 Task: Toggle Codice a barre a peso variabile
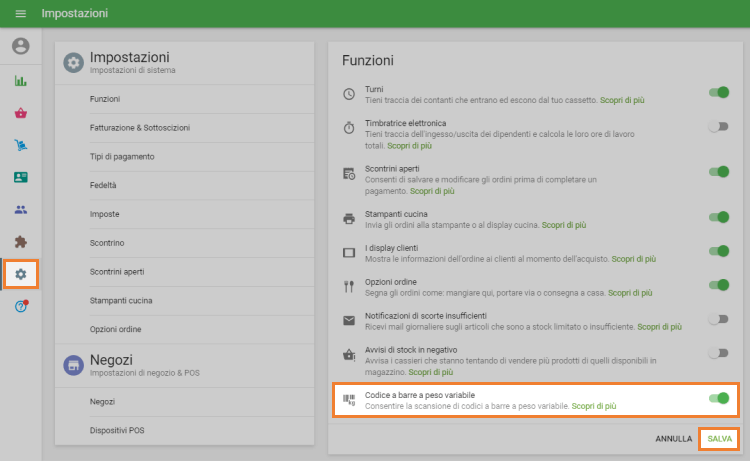718,399
